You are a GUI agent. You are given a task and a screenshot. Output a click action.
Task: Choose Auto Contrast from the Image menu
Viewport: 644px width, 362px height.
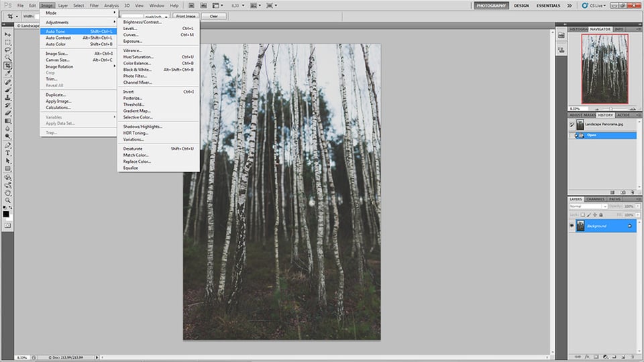click(79, 38)
